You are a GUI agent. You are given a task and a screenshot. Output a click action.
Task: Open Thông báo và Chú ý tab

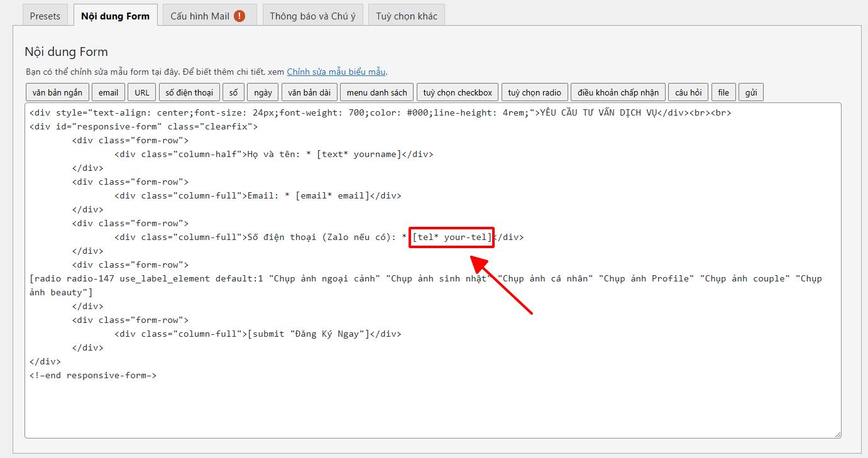(x=312, y=16)
